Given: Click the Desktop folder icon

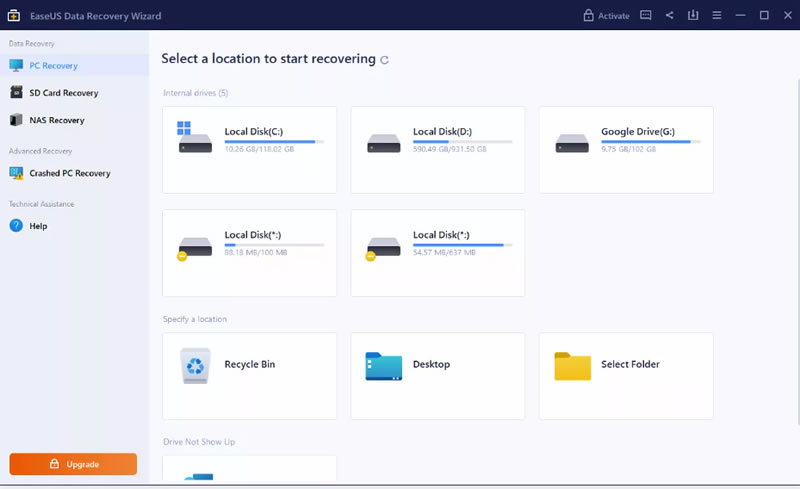Looking at the screenshot, I should 384,366.
